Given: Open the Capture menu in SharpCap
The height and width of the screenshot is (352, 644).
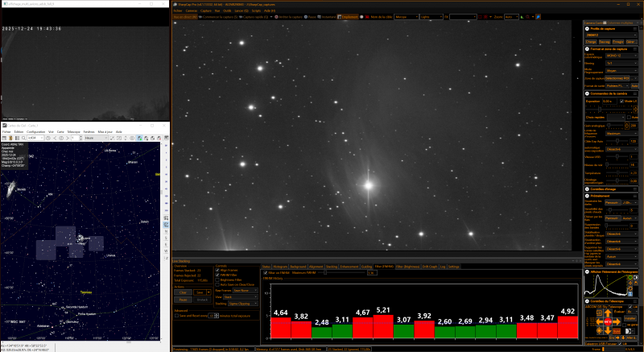Looking at the screenshot, I should pyautogui.click(x=206, y=10).
